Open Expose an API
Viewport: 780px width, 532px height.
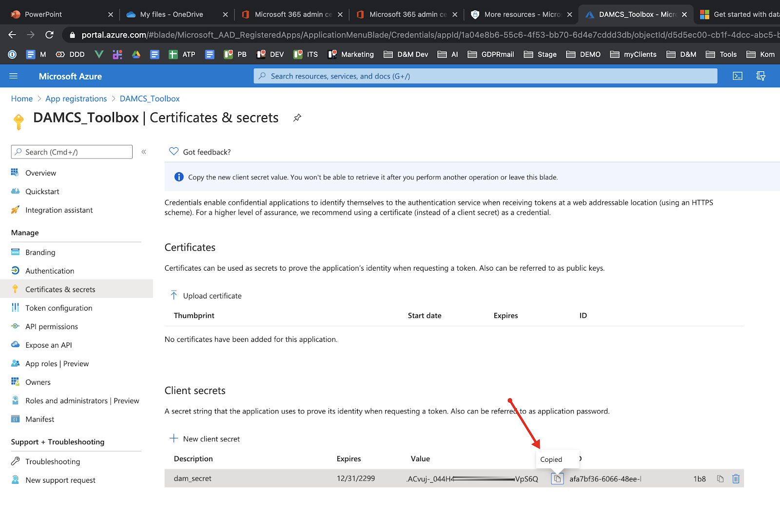[x=49, y=345]
